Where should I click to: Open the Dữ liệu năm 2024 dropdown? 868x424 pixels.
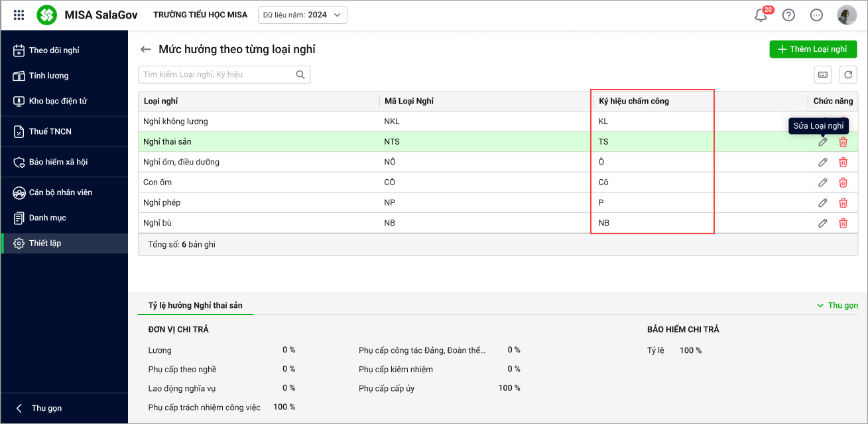click(302, 15)
